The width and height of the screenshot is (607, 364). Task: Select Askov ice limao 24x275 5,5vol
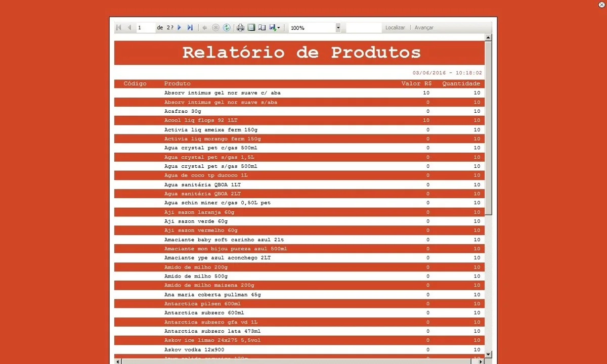[299, 340]
